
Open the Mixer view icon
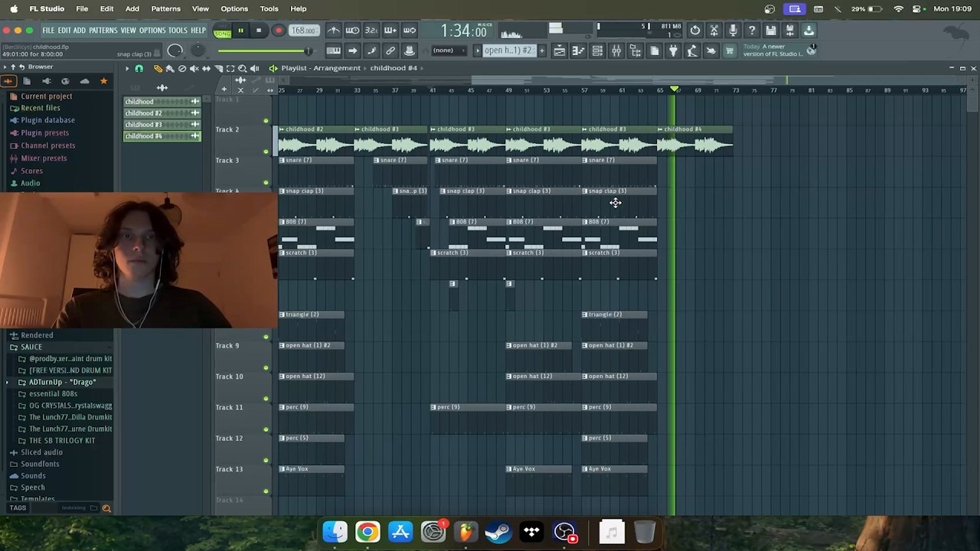pos(616,51)
